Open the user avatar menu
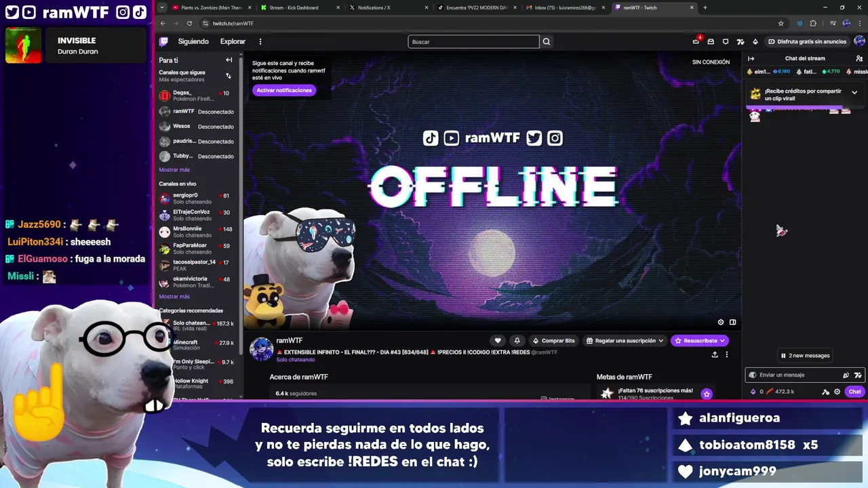The height and width of the screenshot is (488, 868). tap(859, 41)
